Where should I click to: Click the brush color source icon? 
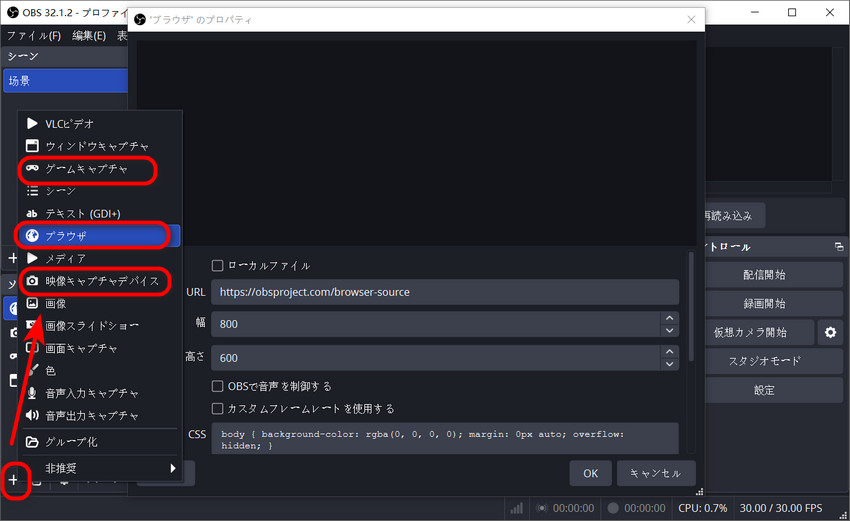coord(33,370)
